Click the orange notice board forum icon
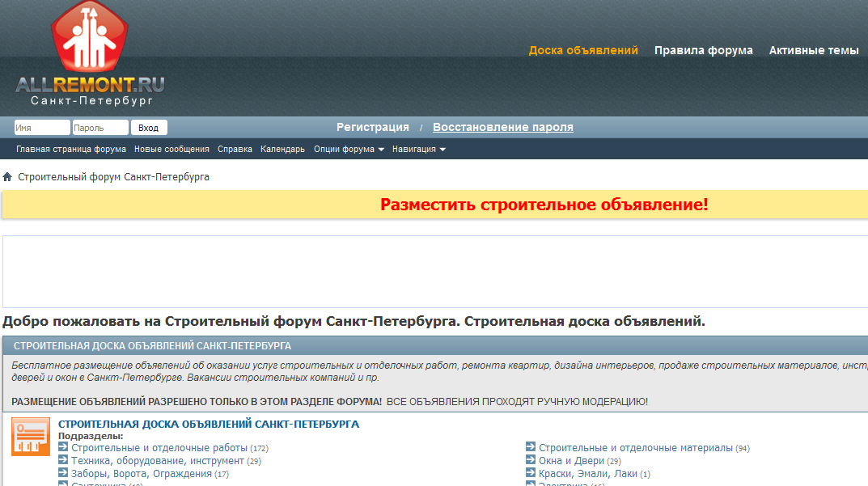 [x=31, y=436]
